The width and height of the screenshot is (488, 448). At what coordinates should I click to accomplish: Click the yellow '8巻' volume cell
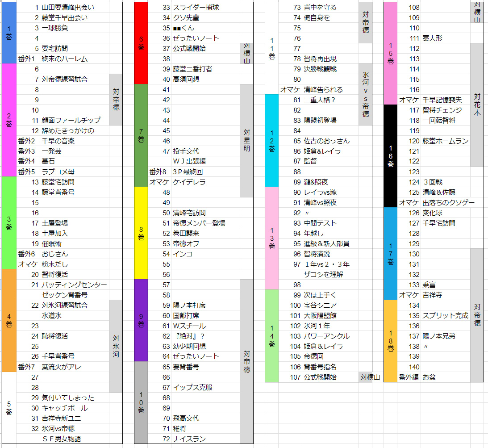tap(141, 233)
